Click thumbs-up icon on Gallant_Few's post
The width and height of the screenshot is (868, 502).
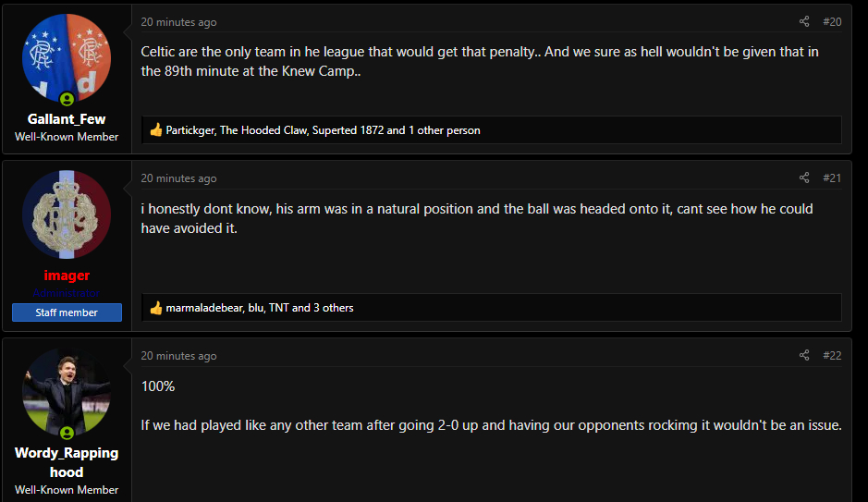(x=156, y=130)
